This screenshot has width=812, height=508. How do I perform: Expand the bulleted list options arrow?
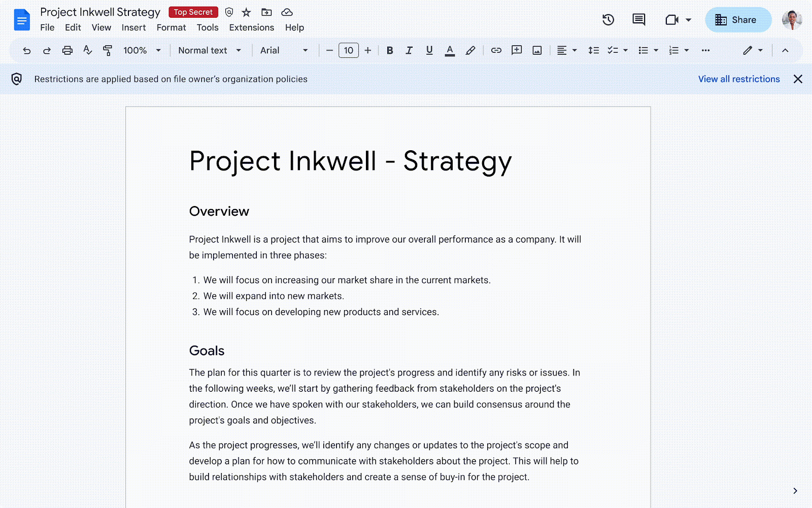(x=656, y=50)
